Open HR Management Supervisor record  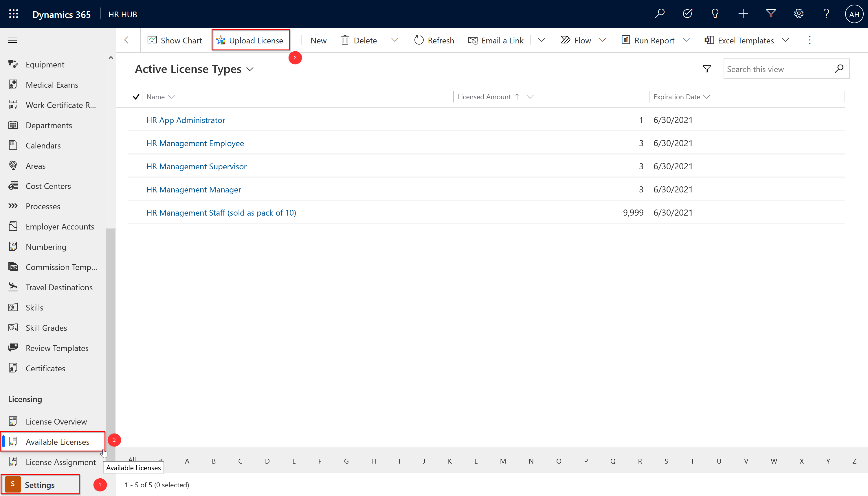click(197, 166)
